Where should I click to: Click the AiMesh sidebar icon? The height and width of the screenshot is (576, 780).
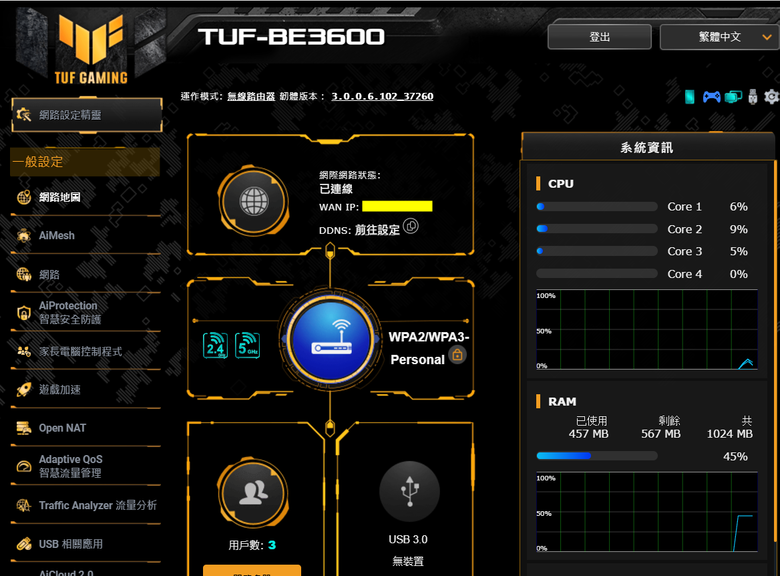click(23, 236)
